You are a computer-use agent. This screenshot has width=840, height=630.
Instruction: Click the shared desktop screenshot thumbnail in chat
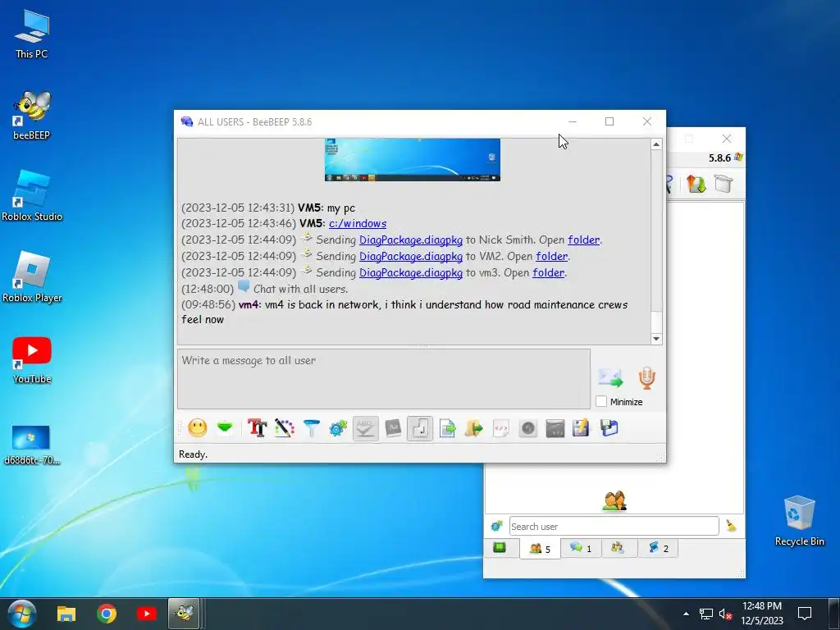coord(412,160)
